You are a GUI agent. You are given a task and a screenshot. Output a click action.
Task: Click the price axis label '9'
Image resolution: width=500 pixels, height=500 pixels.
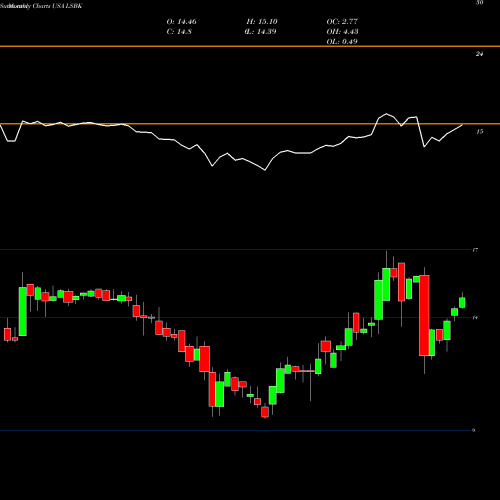(x=473, y=430)
